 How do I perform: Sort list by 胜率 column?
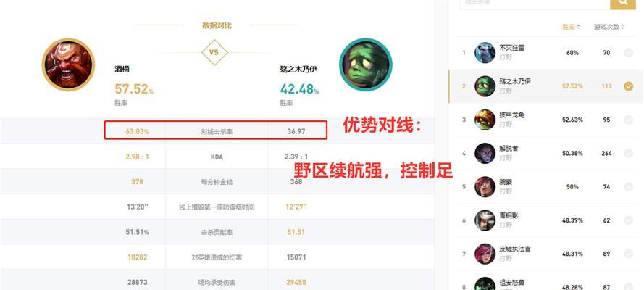click(571, 27)
